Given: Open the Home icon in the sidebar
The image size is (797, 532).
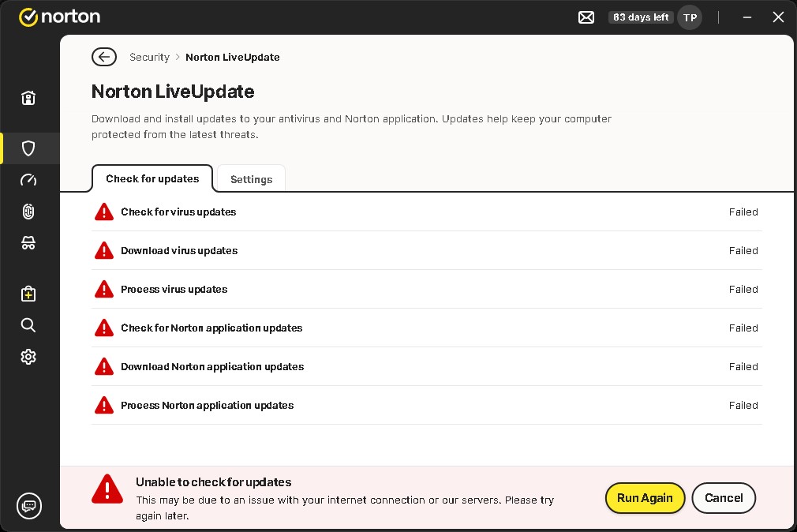Looking at the screenshot, I should tap(28, 99).
